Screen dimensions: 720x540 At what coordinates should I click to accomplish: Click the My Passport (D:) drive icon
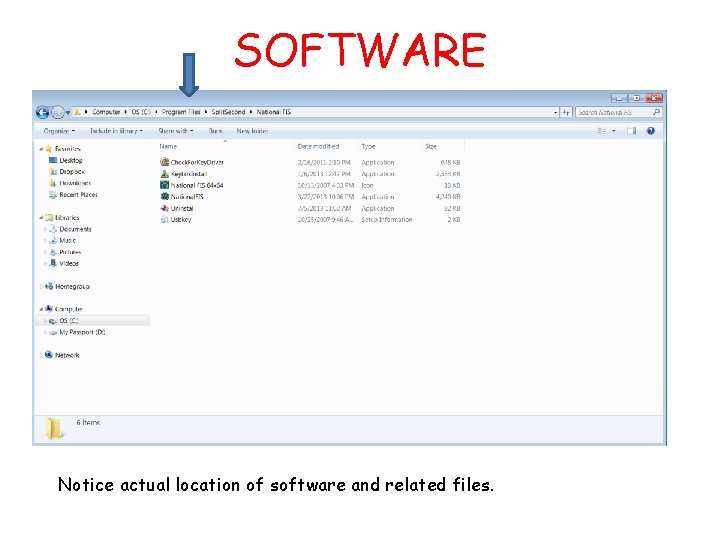click(x=53, y=332)
